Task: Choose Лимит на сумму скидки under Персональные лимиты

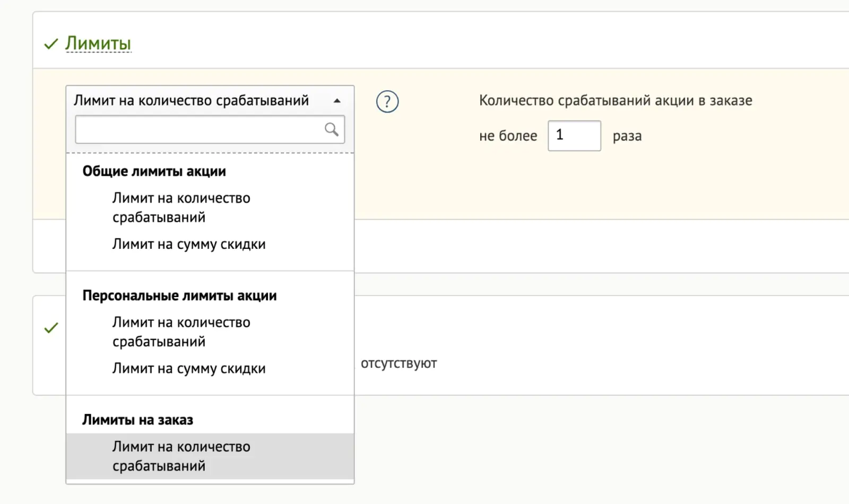Action: (x=210, y=368)
